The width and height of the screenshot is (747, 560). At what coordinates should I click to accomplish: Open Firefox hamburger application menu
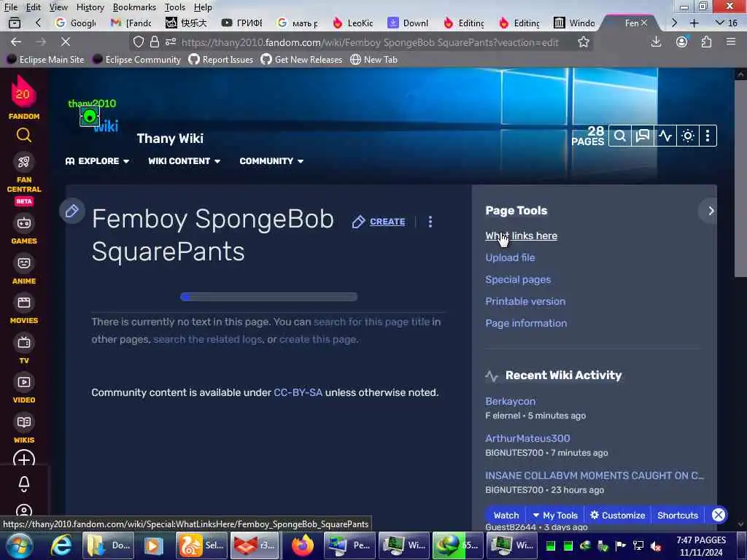731,42
